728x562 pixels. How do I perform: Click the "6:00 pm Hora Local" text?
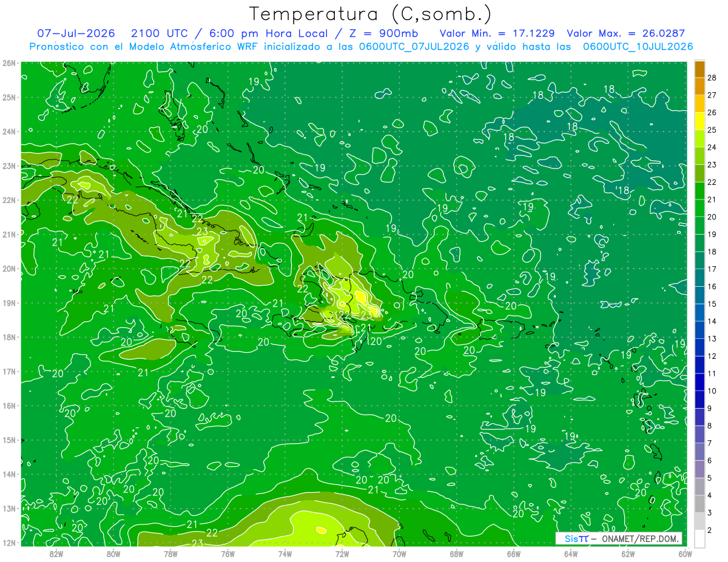point(268,33)
